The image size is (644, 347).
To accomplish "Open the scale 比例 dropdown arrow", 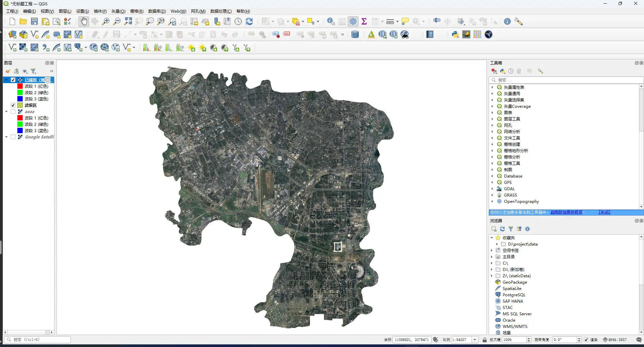I will coord(475,340).
